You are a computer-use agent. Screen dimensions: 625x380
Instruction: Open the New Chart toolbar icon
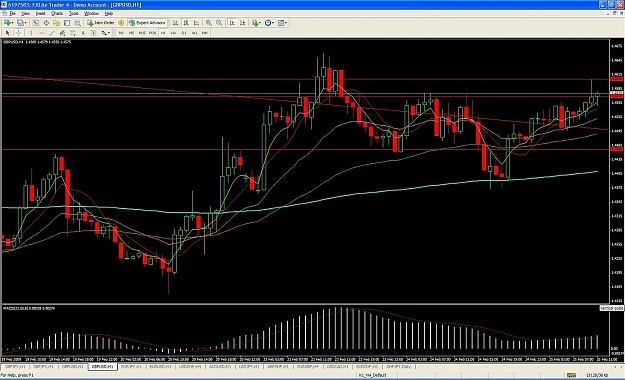(x=7, y=23)
